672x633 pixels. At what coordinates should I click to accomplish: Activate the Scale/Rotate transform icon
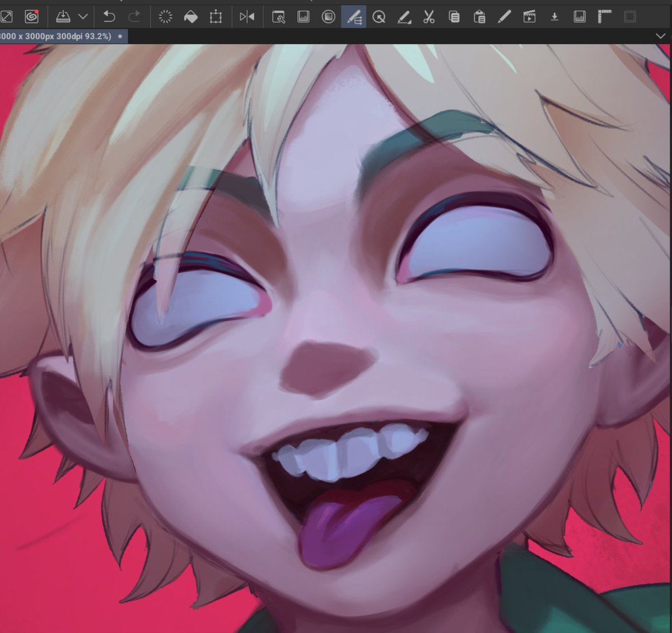pyautogui.click(x=216, y=17)
